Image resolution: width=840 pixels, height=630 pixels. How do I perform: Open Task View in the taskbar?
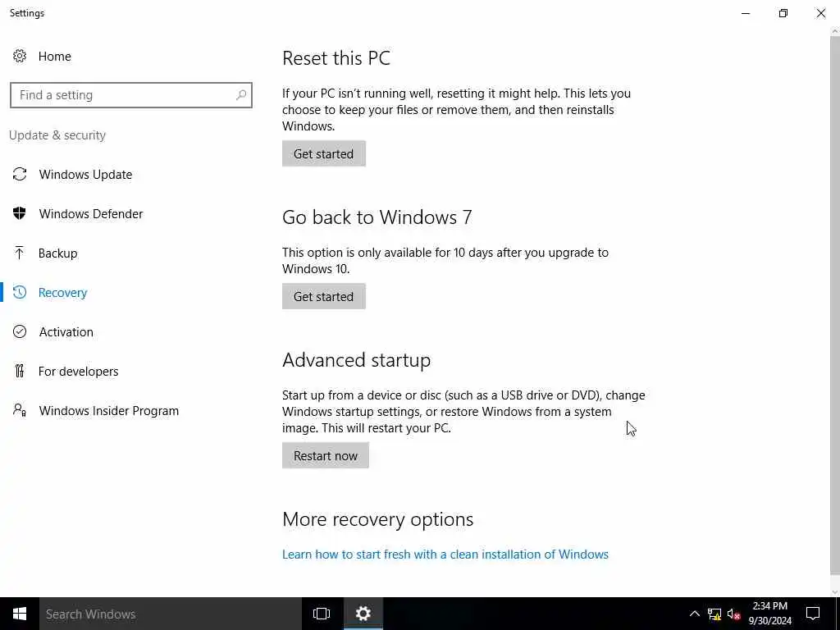tap(322, 614)
